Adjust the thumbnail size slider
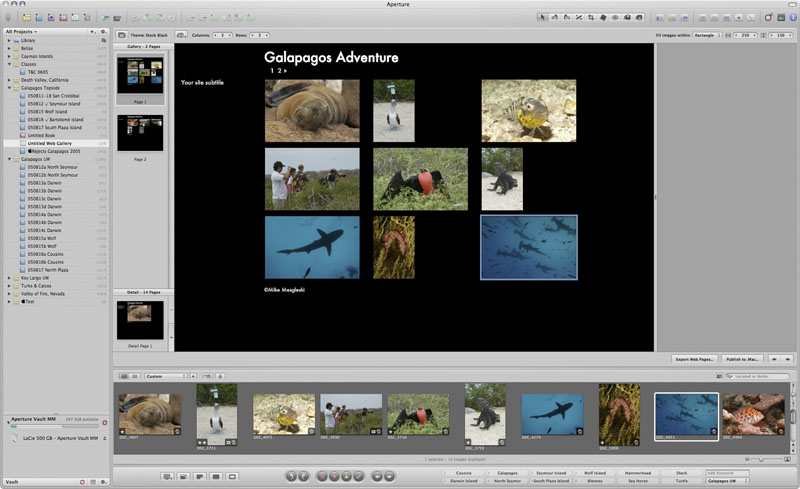Image resolution: width=800 pixels, height=489 pixels. click(x=760, y=459)
